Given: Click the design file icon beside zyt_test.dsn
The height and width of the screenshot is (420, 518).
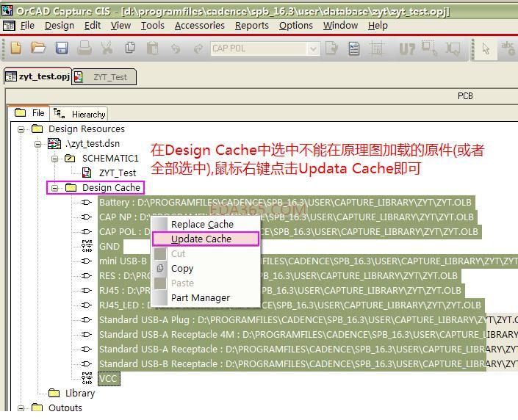Looking at the screenshot, I should [x=54, y=144].
